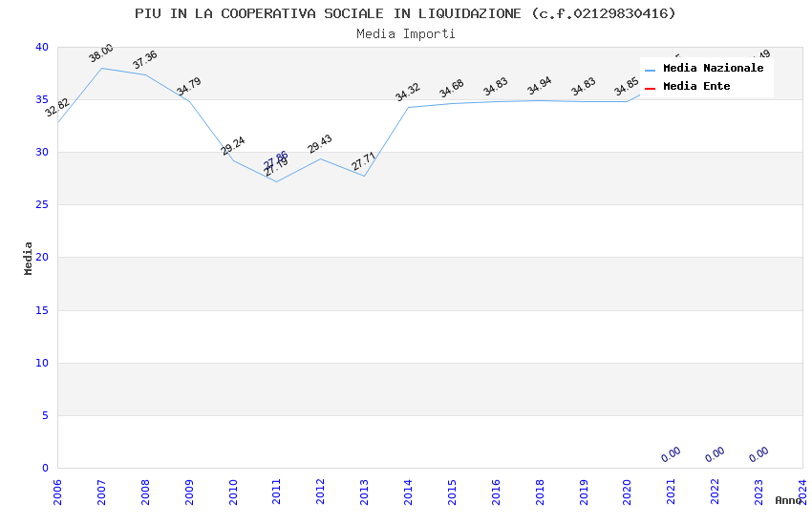
Task: Click the 34.68 data label
Action: pyautogui.click(x=452, y=89)
